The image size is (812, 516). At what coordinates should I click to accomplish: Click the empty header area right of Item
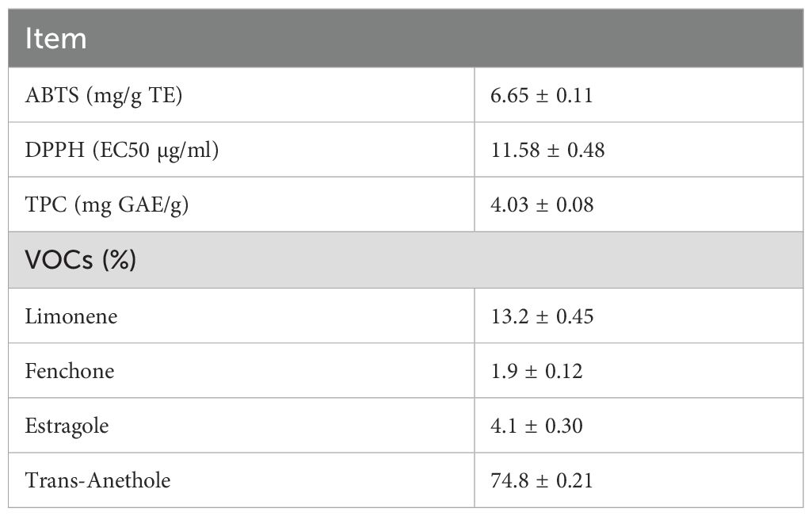475,39
